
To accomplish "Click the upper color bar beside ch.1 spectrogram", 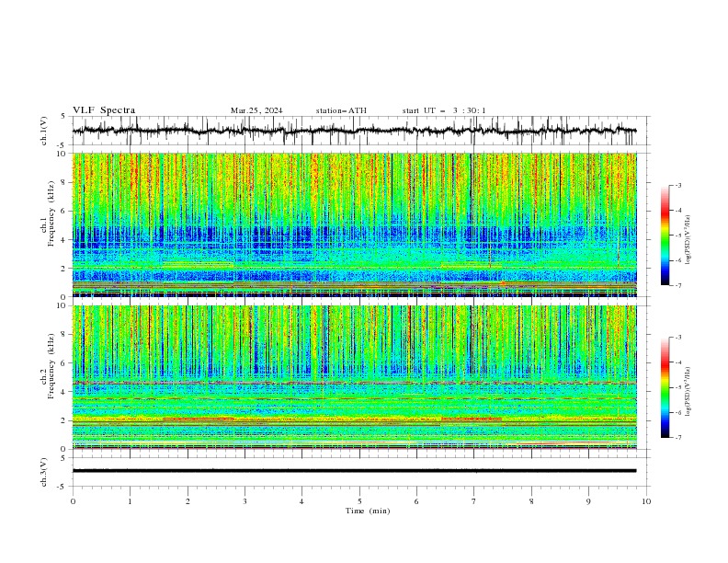I will click(665, 236).
